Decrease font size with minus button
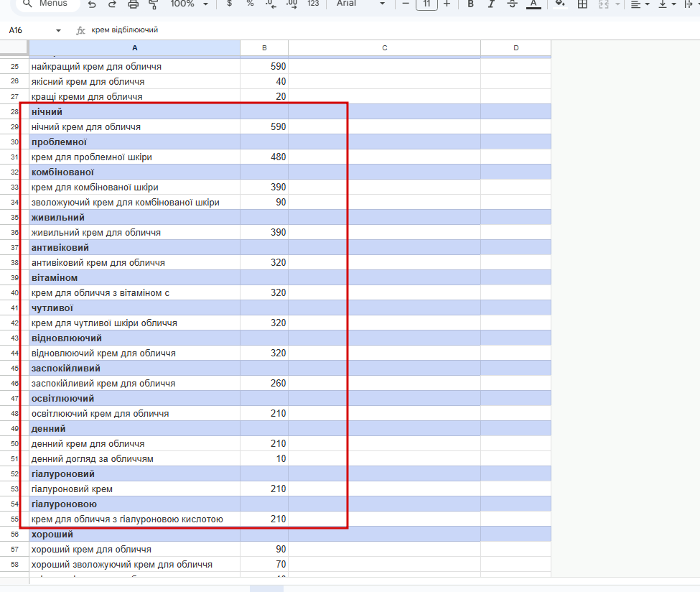Screen dimensions: 700x592 406,4
